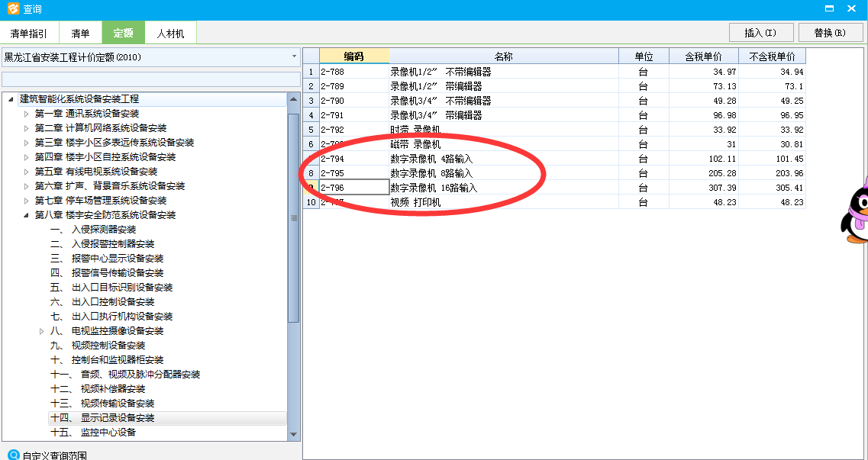Maximize the 查询 window

click(829, 8)
